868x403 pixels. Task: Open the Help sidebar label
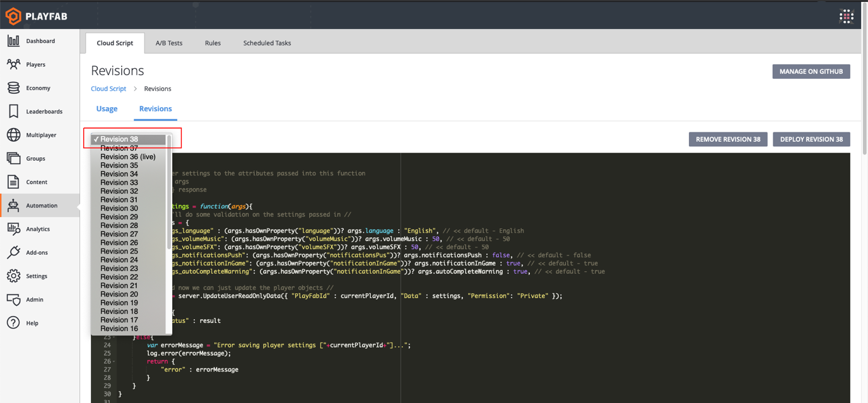coord(32,323)
